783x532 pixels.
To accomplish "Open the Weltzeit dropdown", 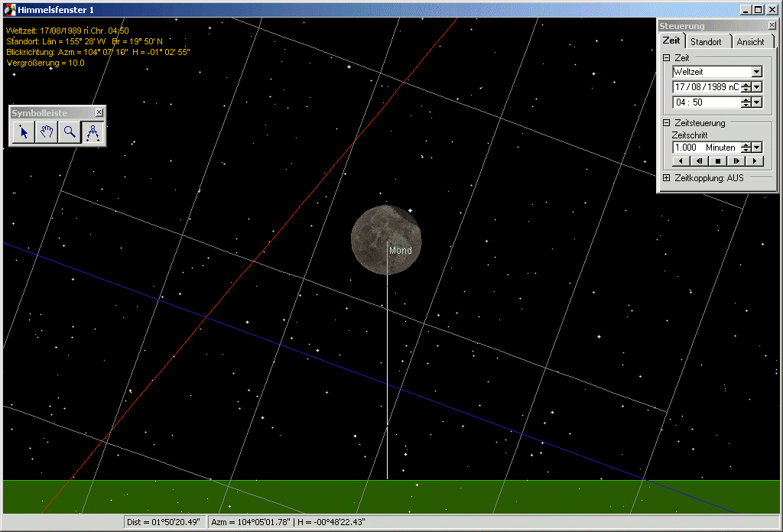I will (x=757, y=72).
